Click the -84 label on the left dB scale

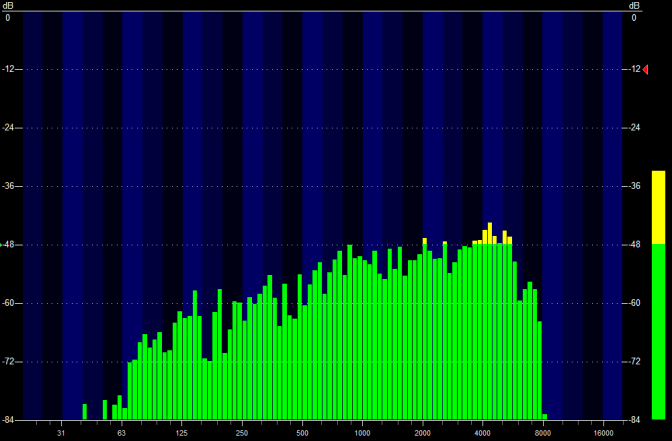coord(9,420)
